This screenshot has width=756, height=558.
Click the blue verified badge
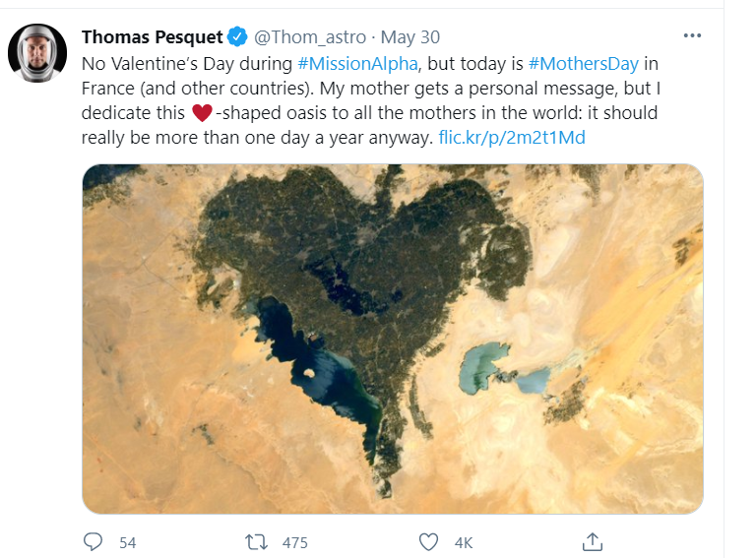click(x=237, y=37)
